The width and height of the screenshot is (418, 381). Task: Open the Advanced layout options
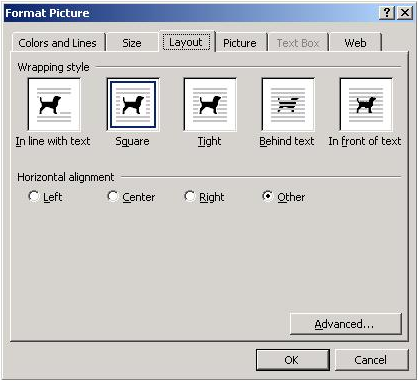click(346, 324)
